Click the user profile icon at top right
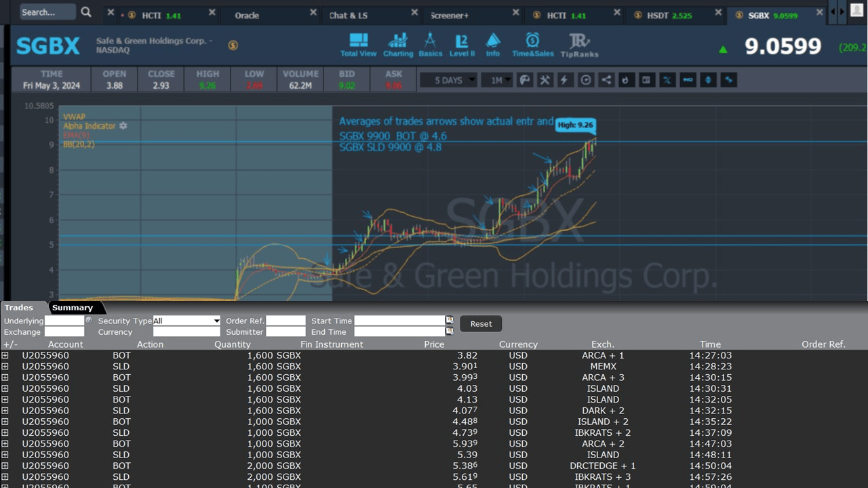 click(x=856, y=9)
